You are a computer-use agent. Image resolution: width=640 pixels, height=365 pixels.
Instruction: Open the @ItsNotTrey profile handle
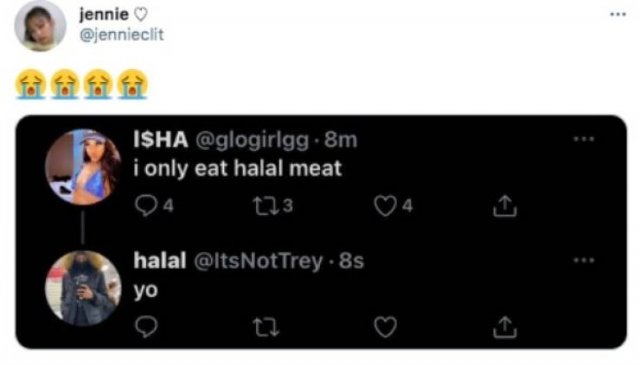coord(258,261)
